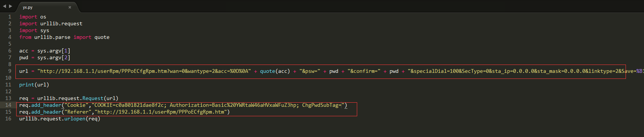Click the "&confirm=" string

point(364,71)
